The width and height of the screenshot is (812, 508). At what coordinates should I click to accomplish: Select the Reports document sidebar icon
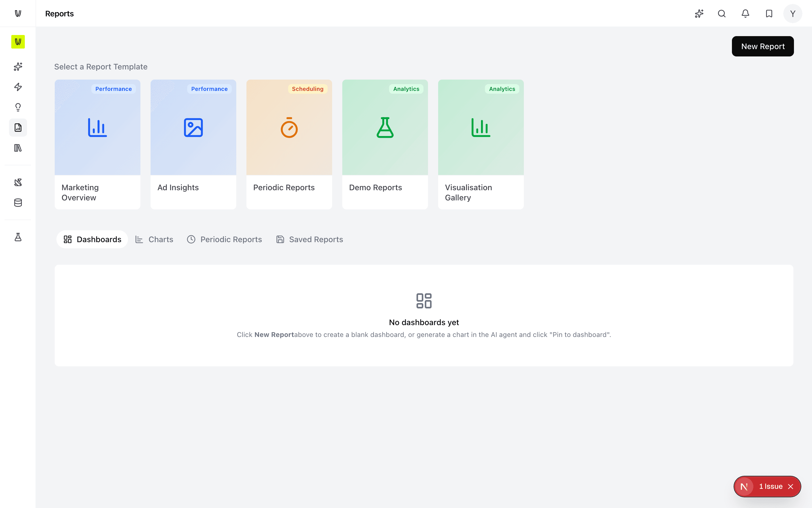click(18, 128)
